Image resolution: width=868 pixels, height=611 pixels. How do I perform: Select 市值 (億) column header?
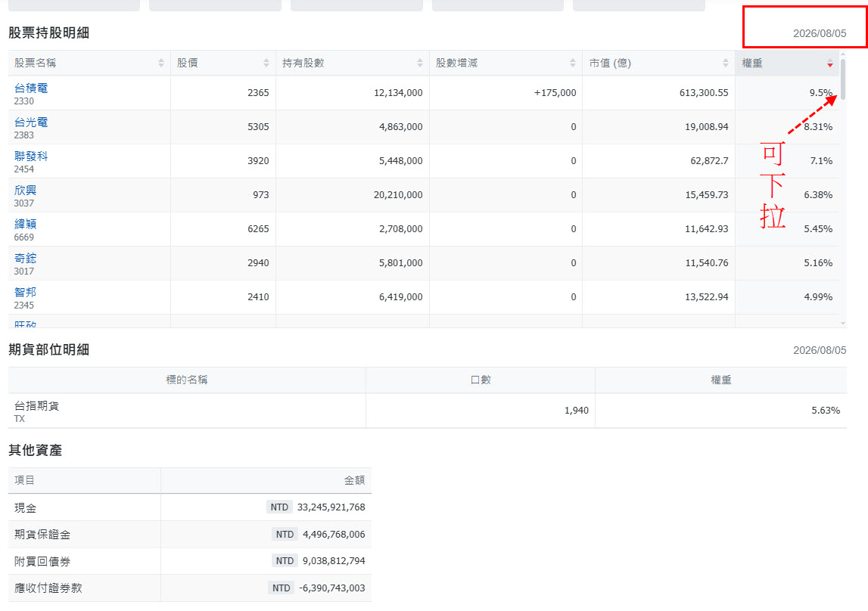pos(658,63)
